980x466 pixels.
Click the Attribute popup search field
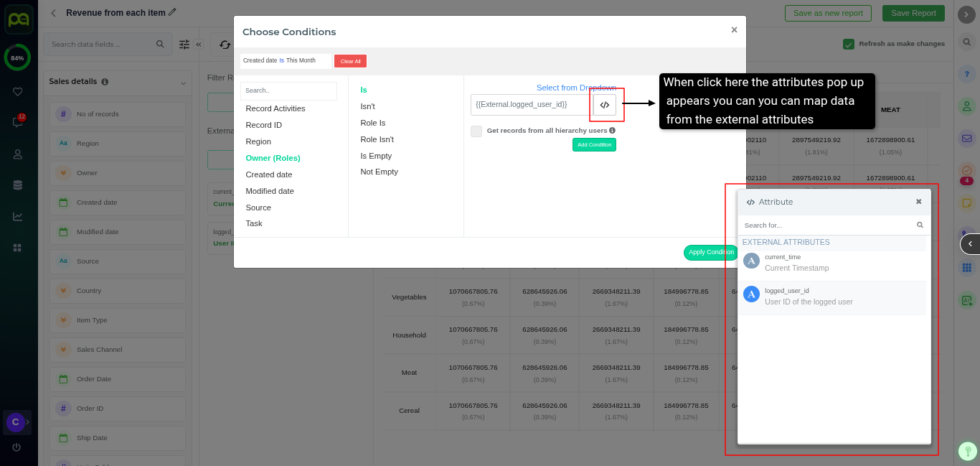[x=829, y=225]
